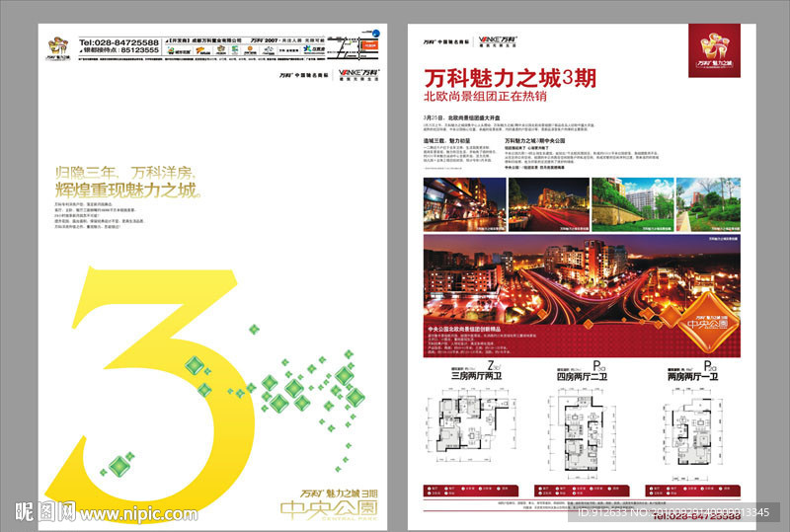790x532 pixels.
Task: Select the '北欧尚景组团正在热销' subtitle
Action: click(485, 96)
